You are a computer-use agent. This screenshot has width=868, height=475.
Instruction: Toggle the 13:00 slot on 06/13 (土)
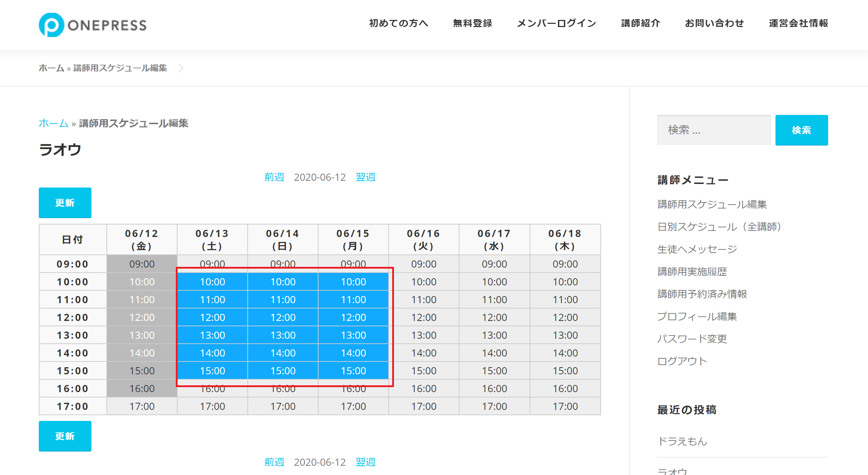click(212, 335)
